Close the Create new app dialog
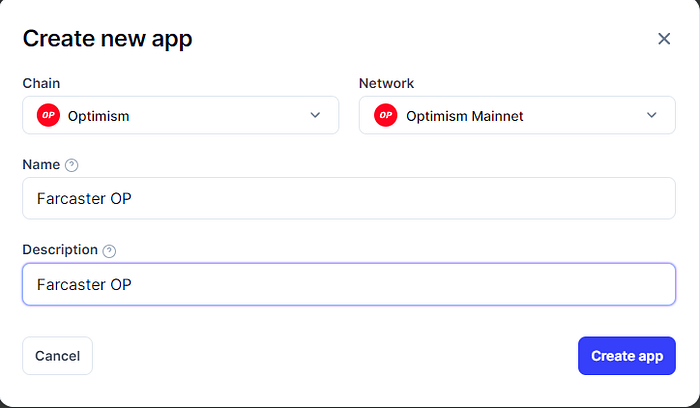This screenshot has height=408, width=700. 664,39
